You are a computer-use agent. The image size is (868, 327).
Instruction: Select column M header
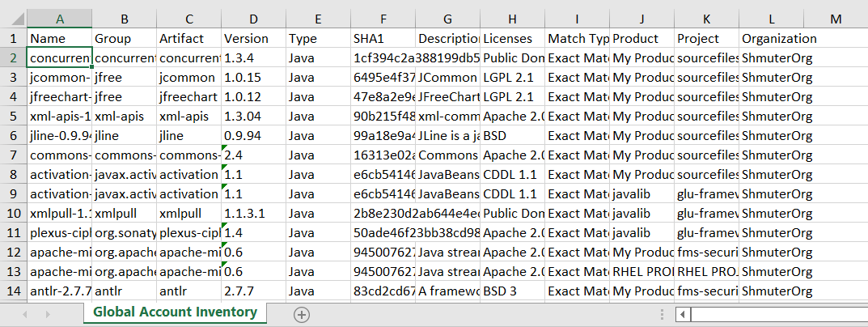point(835,19)
